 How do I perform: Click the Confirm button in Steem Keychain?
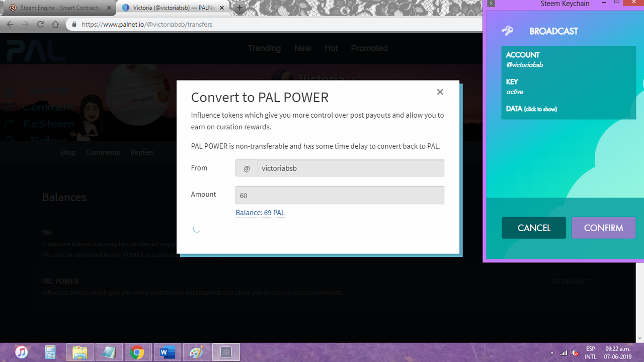(x=603, y=228)
